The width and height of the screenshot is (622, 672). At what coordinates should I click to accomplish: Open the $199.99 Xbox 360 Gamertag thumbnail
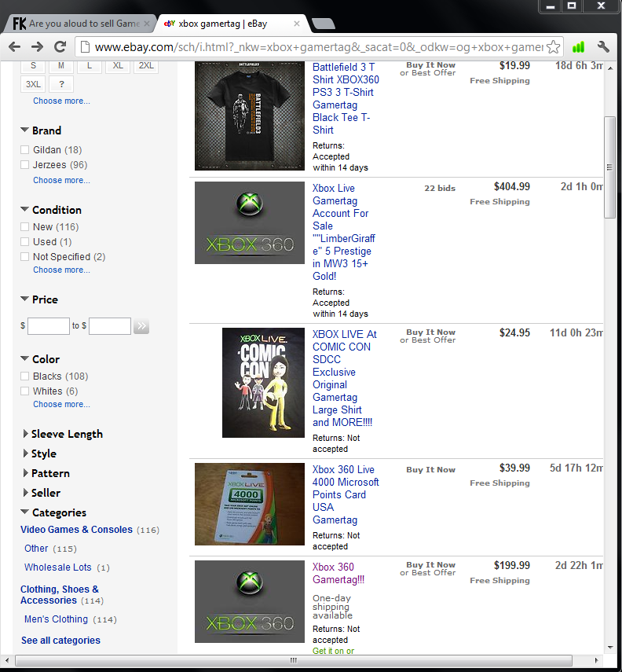249,602
